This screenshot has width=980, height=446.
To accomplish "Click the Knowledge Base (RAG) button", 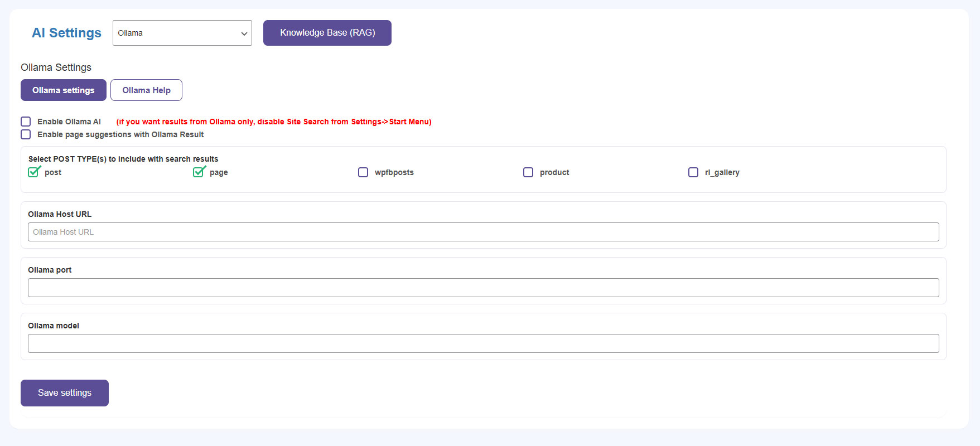I will pyautogui.click(x=327, y=33).
